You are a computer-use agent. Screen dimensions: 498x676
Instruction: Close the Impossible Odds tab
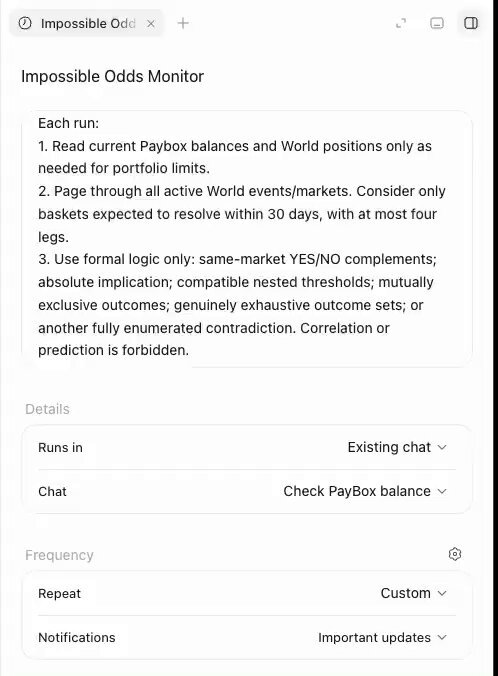click(x=150, y=24)
